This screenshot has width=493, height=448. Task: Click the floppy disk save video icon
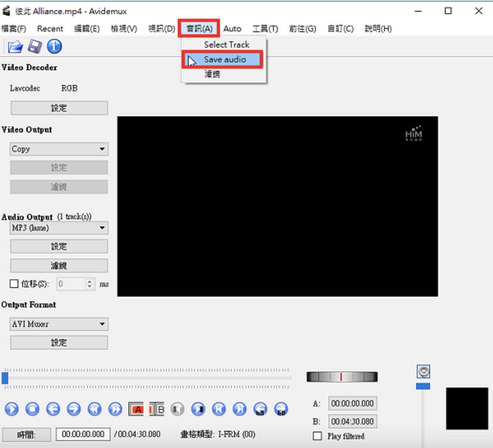coord(35,47)
